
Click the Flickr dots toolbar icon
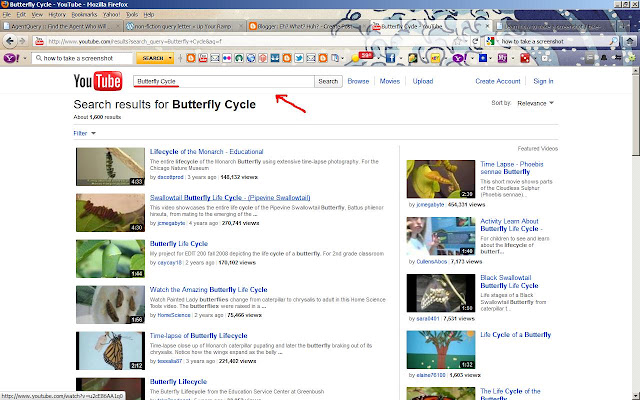pos(227,58)
